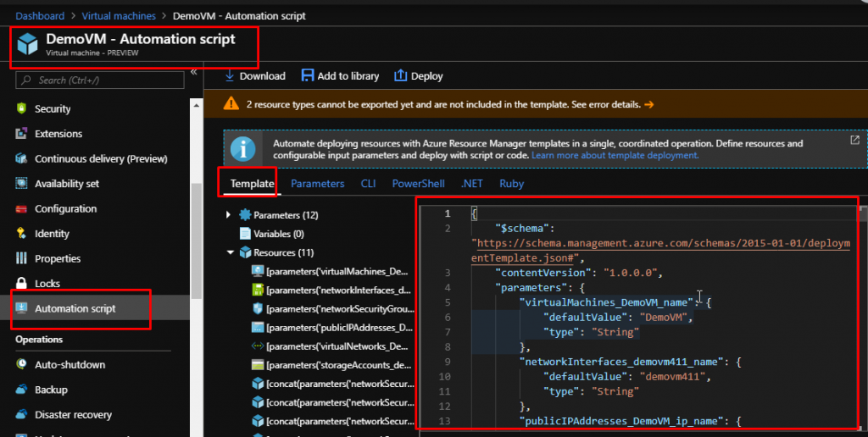Open the .NET tab
The height and width of the screenshot is (437, 868).
(471, 184)
